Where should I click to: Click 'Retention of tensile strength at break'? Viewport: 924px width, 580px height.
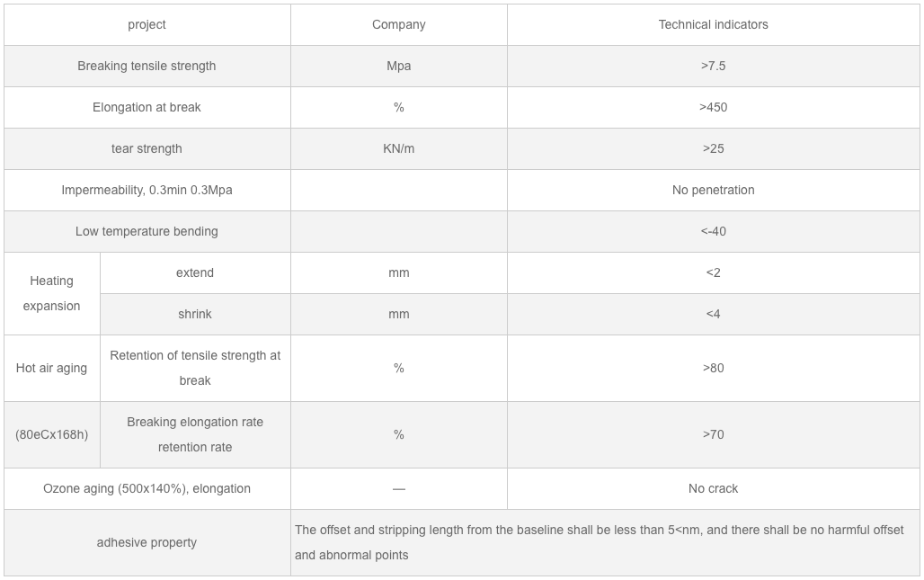coord(195,368)
